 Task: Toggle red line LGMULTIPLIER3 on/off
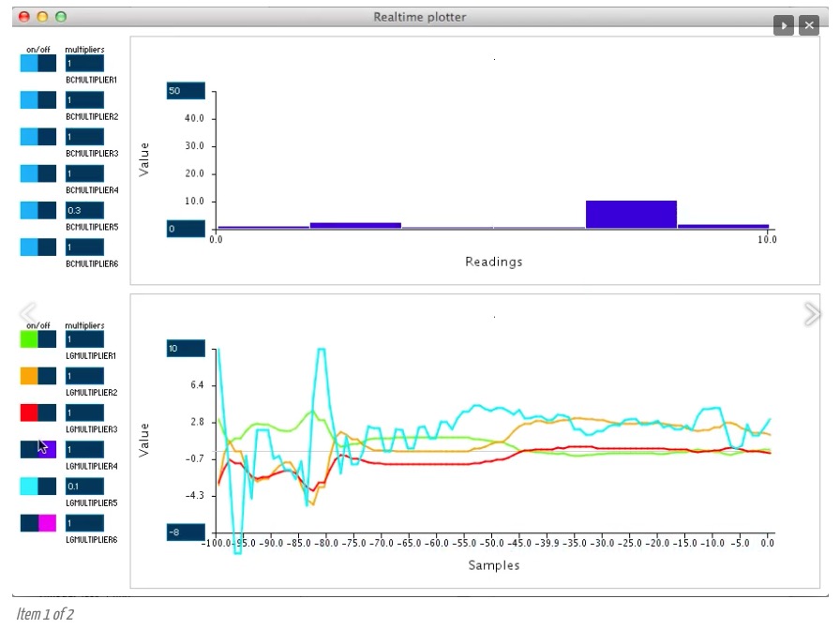(x=38, y=412)
